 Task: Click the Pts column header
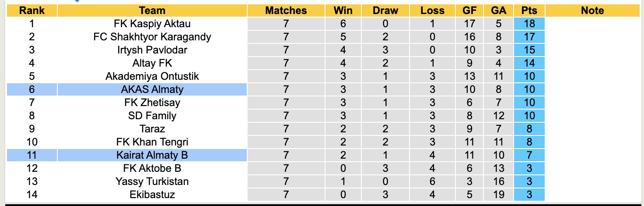(529, 11)
